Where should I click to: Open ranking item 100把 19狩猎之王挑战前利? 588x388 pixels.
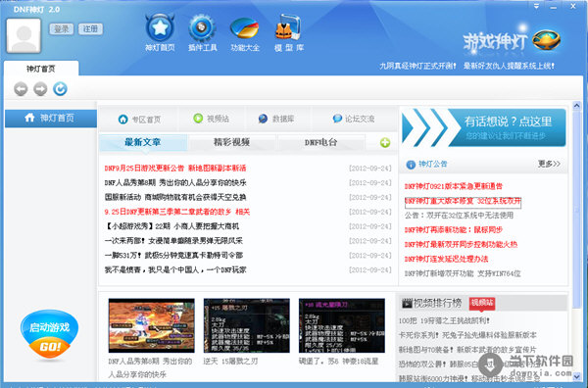pyautogui.click(x=444, y=321)
